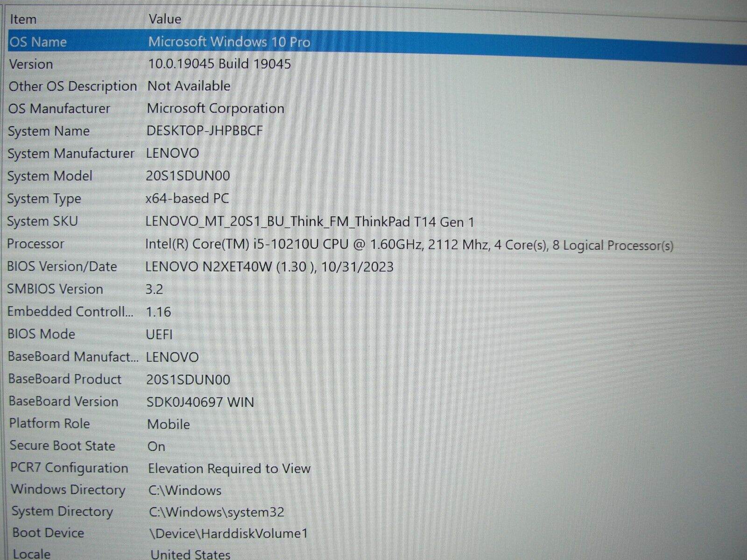Select the Embedded Controller version entry
Viewport: 747px width, 560px height.
pyautogui.click(x=140, y=311)
